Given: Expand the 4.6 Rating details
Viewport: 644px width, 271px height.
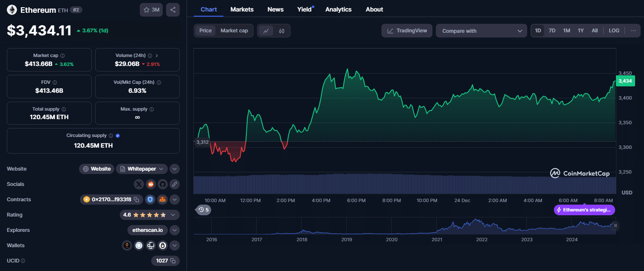Looking at the screenshot, I should tap(150, 215).
